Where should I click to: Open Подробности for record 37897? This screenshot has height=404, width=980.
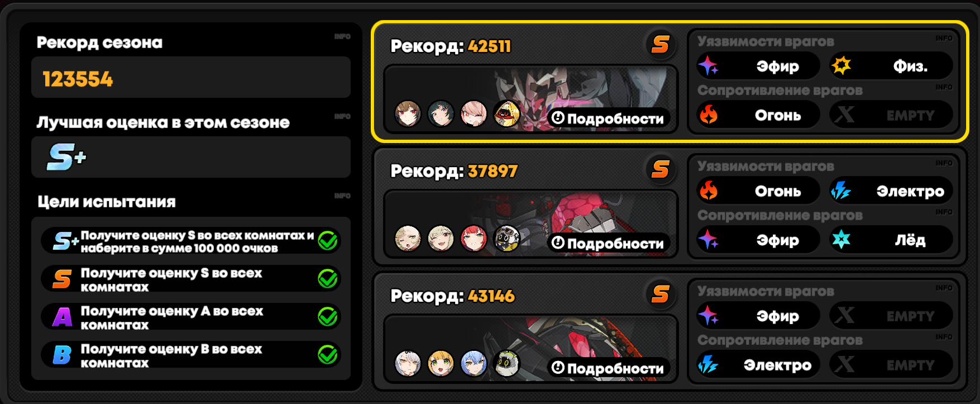[608, 243]
